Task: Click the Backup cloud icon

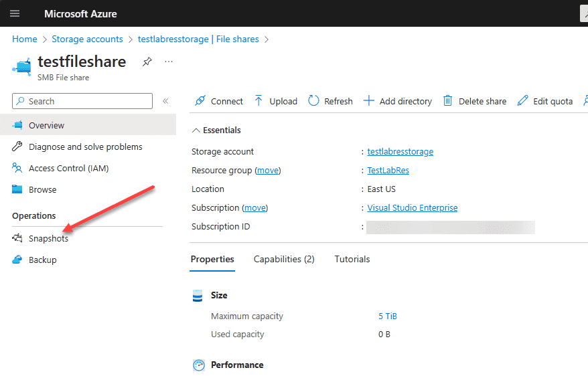Action: pyautogui.click(x=17, y=259)
